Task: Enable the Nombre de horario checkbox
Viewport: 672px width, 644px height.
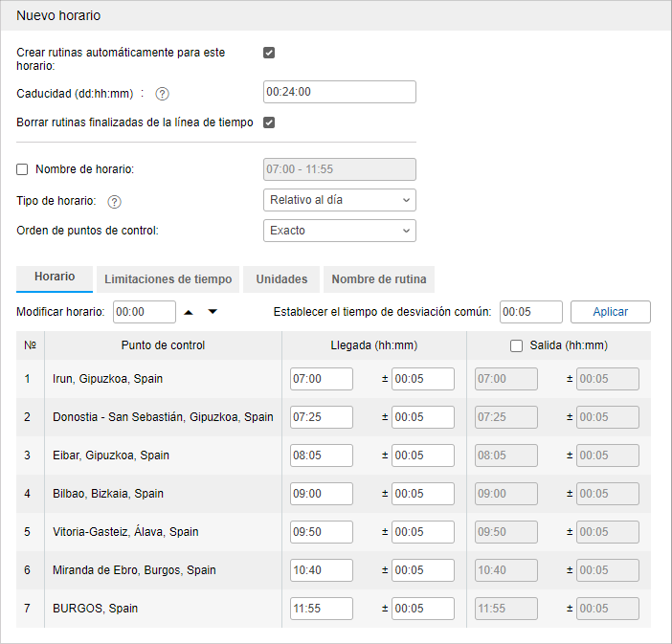Action: 22,169
